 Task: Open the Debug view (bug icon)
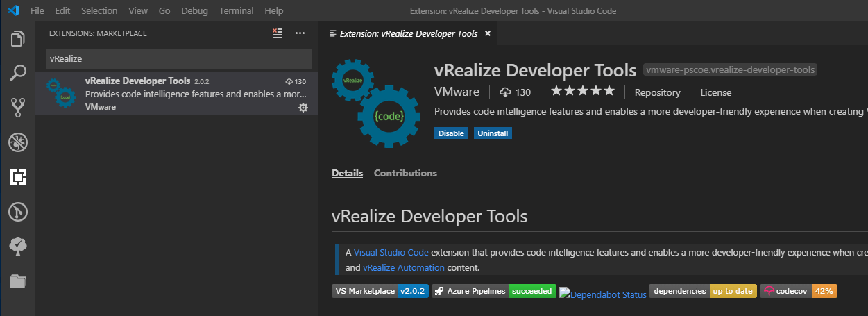(x=17, y=142)
